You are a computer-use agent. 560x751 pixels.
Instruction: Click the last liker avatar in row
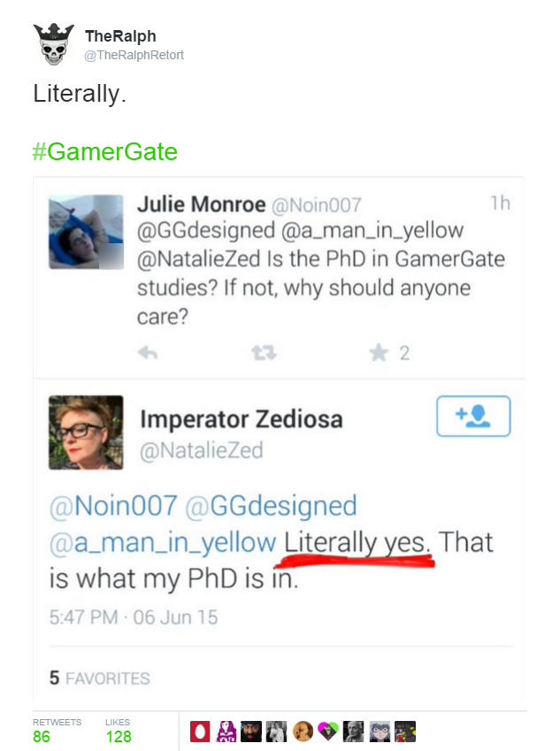(405, 732)
